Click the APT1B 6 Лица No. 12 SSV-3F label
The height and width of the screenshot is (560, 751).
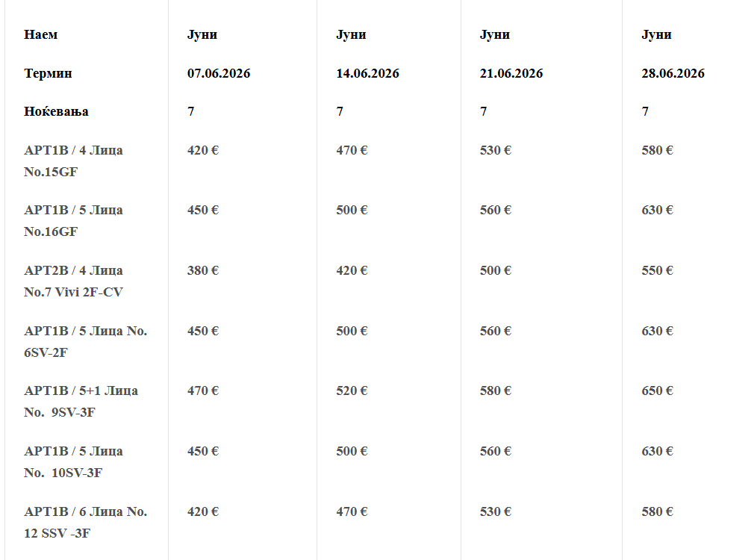(x=85, y=522)
